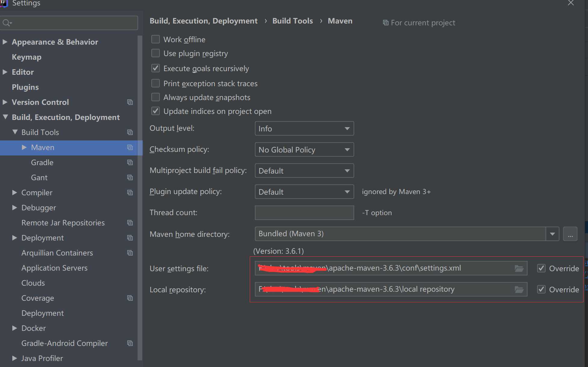Focus the settings search field
588x367 pixels.
click(x=69, y=23)
